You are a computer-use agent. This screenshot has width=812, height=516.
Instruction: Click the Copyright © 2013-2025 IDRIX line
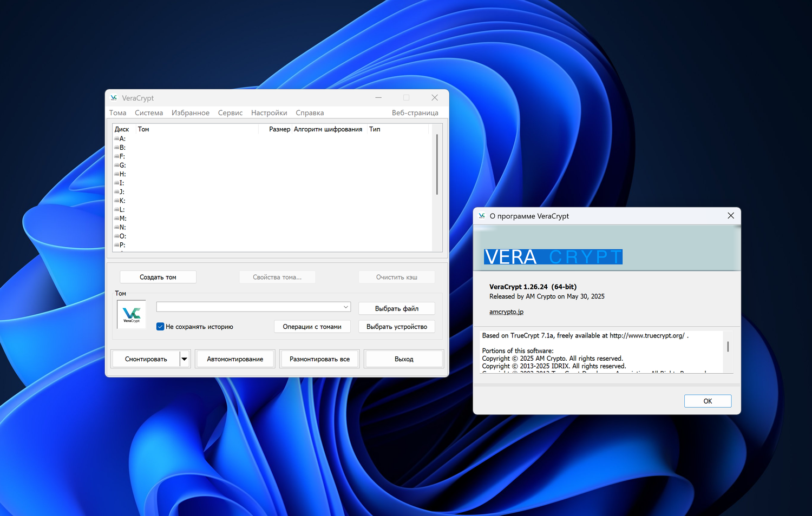554,366
